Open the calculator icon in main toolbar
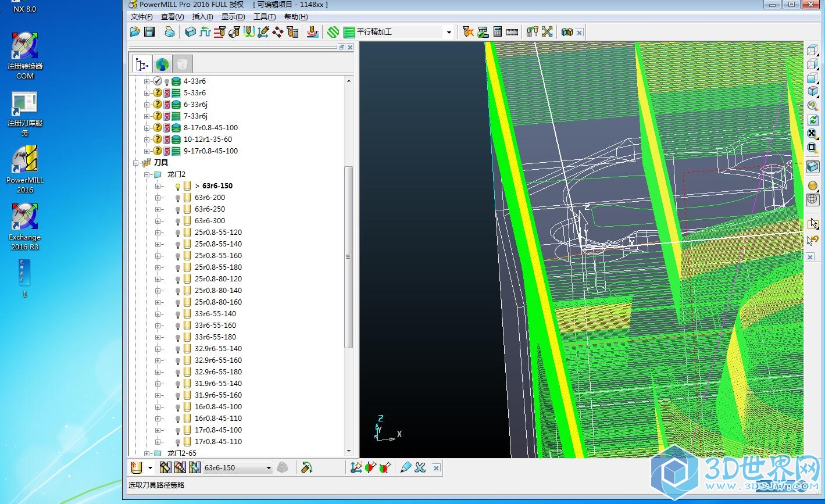The width and height of the screenshot is (825, 504). tap(498, 32)
